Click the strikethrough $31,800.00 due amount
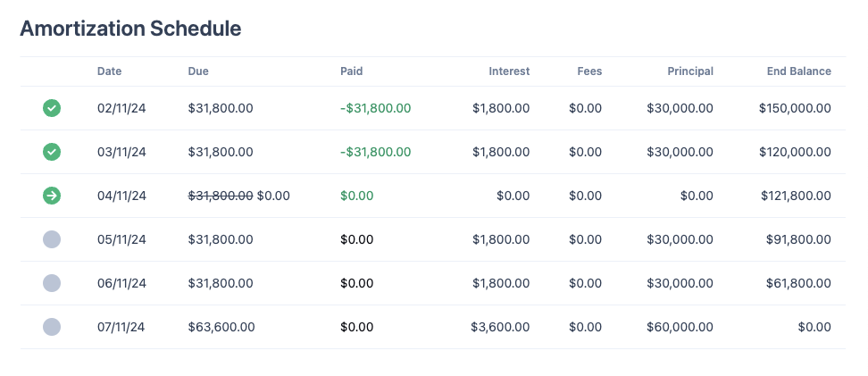Viewport: 868px width, 376px height. click(x=221, y=196)
